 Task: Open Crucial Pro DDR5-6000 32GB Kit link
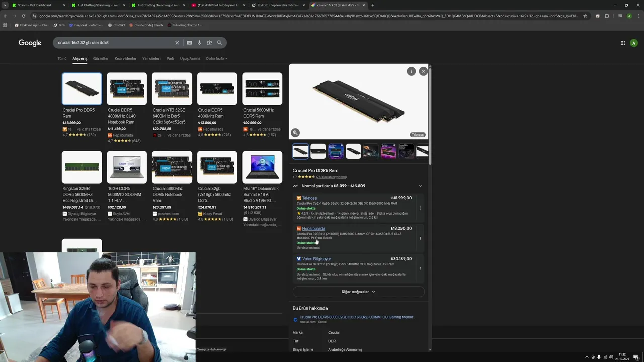click(x=358, y=317)
